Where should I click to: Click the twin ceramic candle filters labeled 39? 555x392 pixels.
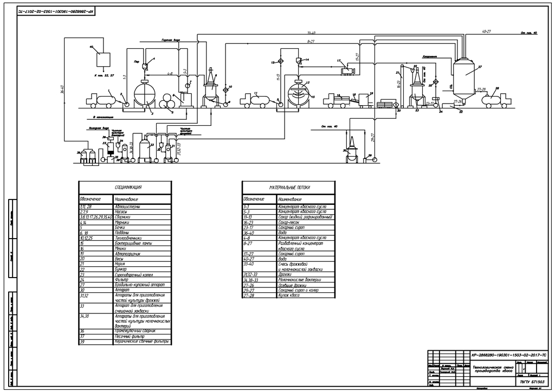[88, 157]
